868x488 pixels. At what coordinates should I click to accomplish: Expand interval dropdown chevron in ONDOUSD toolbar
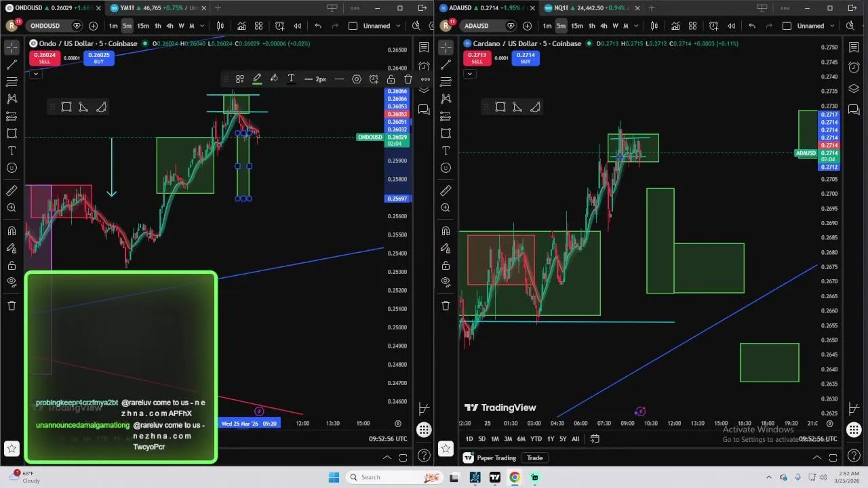[x=203, y=26]
